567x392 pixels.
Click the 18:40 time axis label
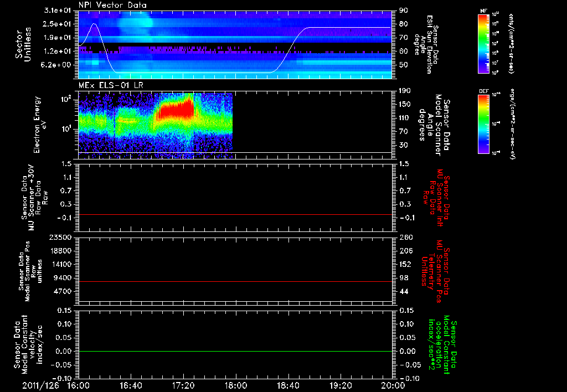pyautogui.click(x=288, y=385)
